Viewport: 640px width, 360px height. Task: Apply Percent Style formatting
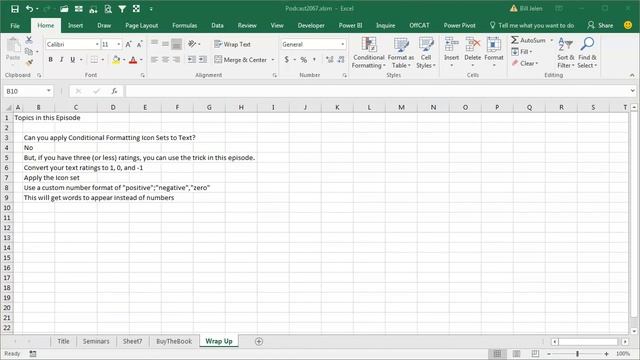(x=304, y=60)
